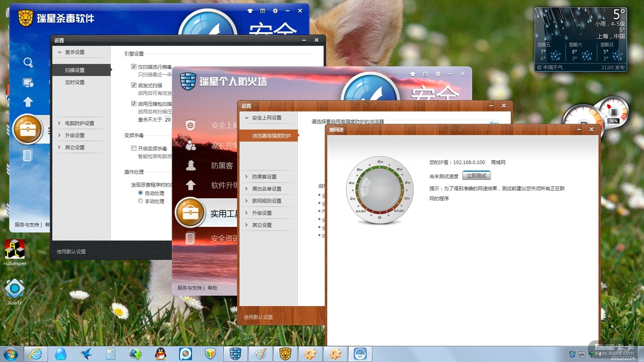Click the software upgrade arrow icon in firewall
The image size is (644, 362).
pyautogui.click(x=191, y=185)
